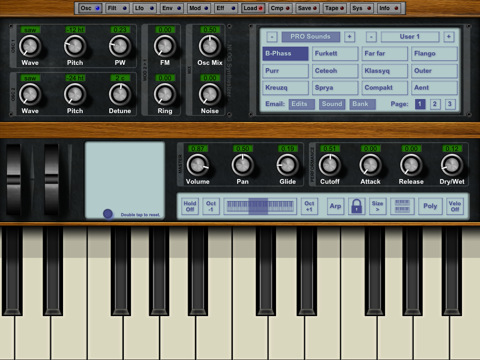Tap the XY touch pad
This screenshot has width=480, height=360.
tap(125, 180)
